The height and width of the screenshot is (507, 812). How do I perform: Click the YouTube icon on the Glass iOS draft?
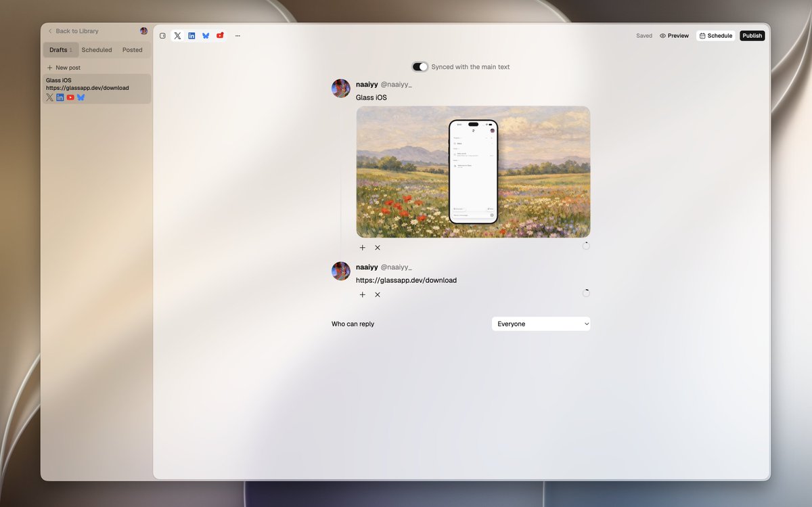[x=70, y=97]
